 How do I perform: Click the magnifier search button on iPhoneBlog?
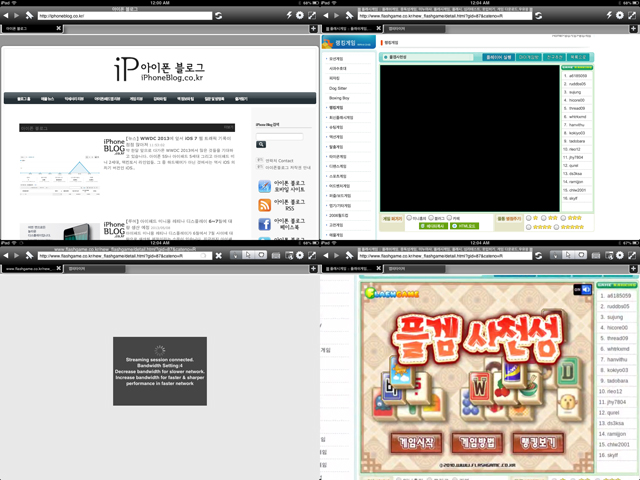261,144
